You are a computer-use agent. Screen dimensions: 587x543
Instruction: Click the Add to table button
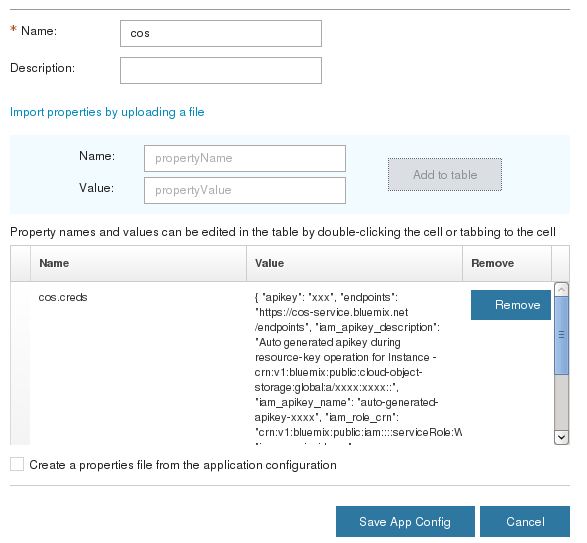[445, 175]
